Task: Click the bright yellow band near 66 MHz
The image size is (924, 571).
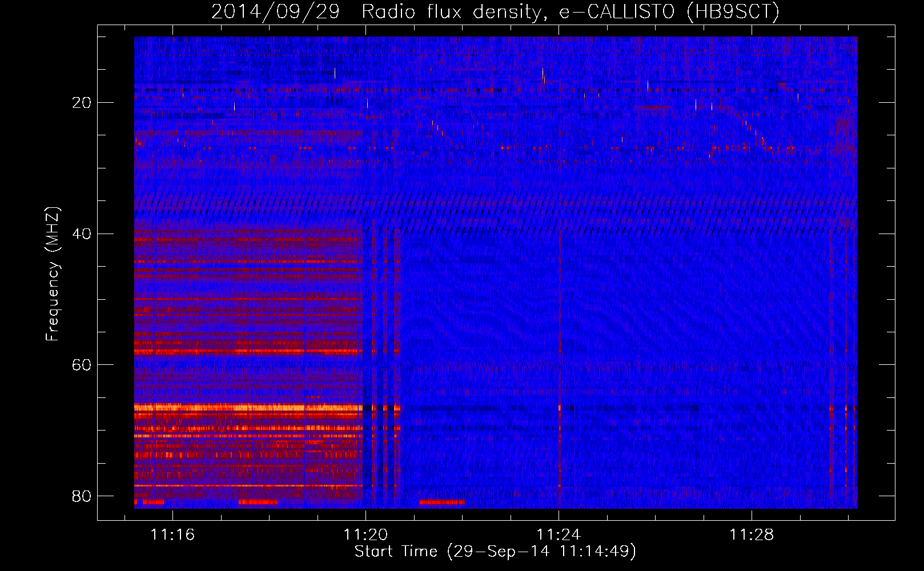Action: 248,408
